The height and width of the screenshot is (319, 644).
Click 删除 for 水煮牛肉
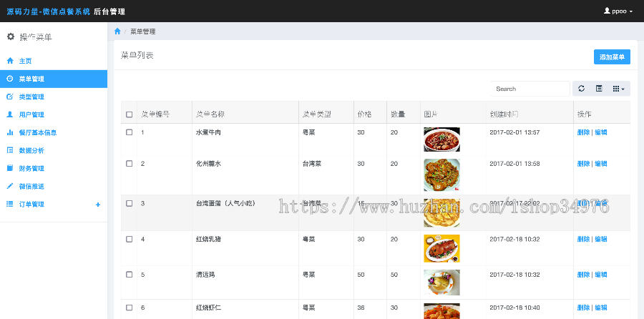coord(583,132)
